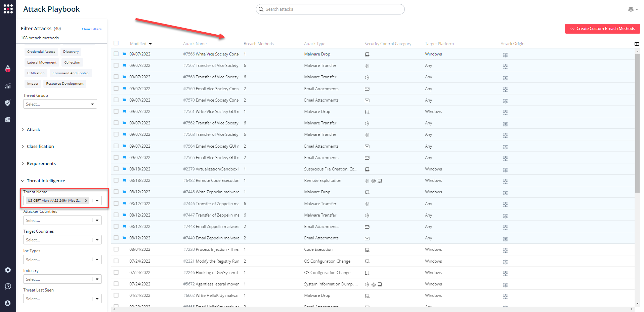Click the flag icon on attack #7566
The width and height of the screenshot is (644, 312).
click(x=124, y=54)
